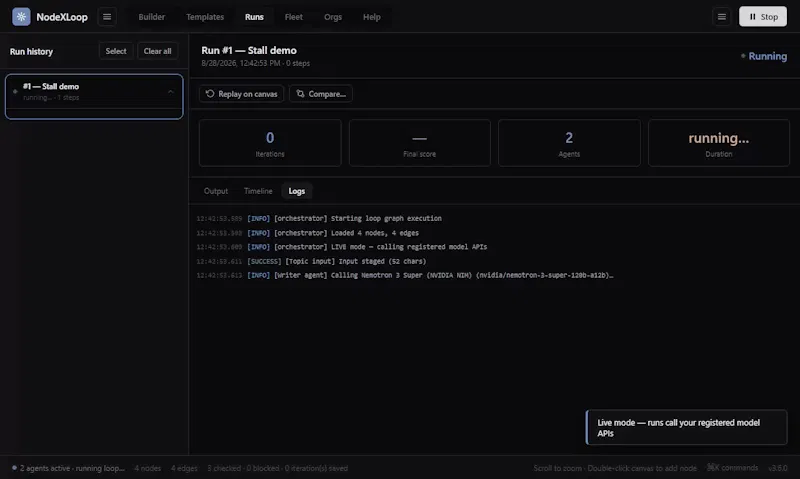Click 4 nodes in the status bar

pos(147,468)
